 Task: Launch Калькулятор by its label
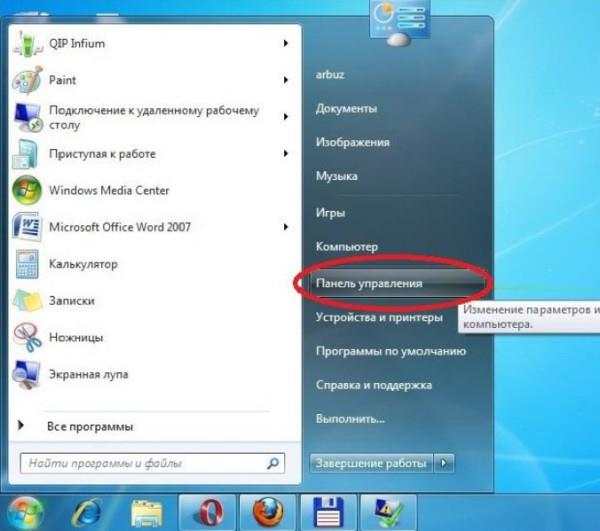pos(83,264)
